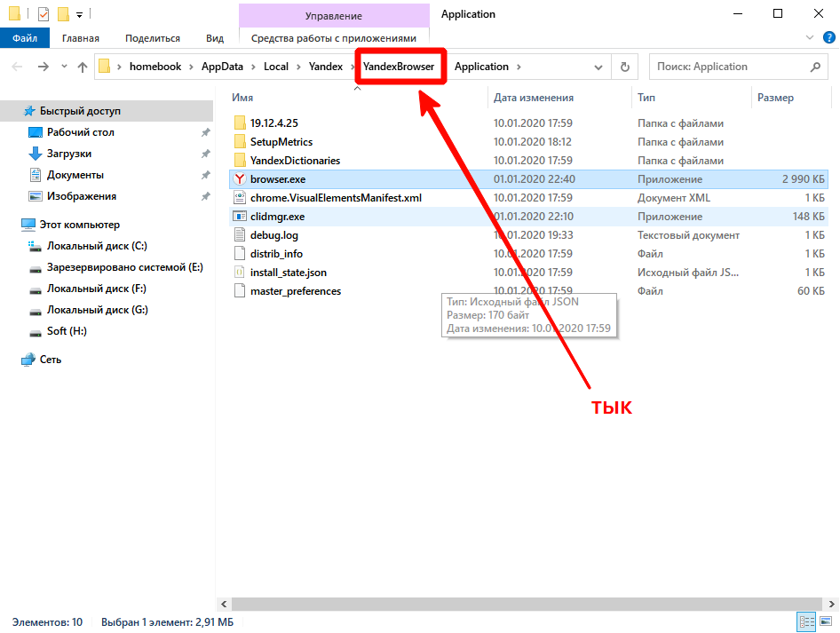Open the Главная ribbon tab
Screen dimensions: 840x633
click(80, 38)
